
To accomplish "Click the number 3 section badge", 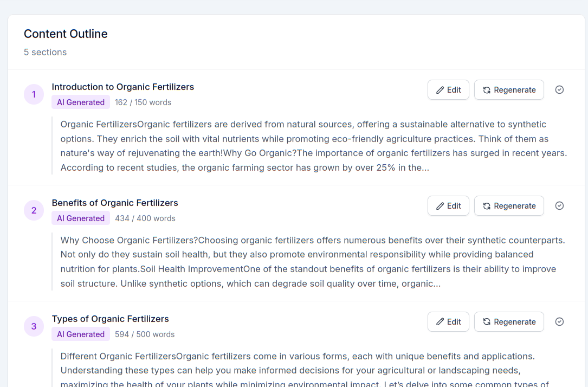I will (34, 327).
